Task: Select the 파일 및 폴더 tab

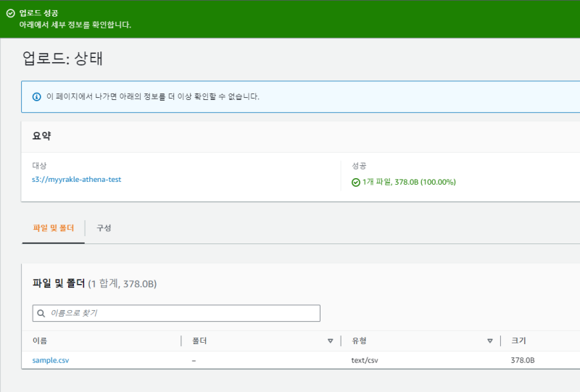Action: [54, 228]
